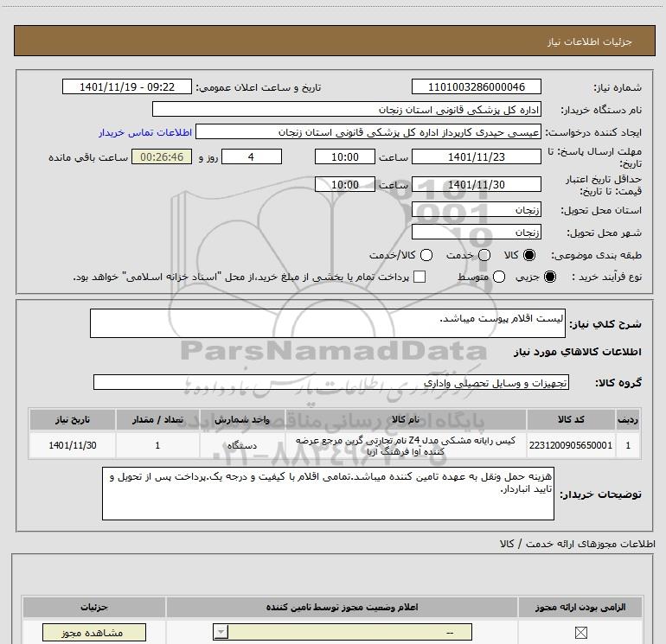Click the remaining days field showing 4

click(x=252, y=156)
